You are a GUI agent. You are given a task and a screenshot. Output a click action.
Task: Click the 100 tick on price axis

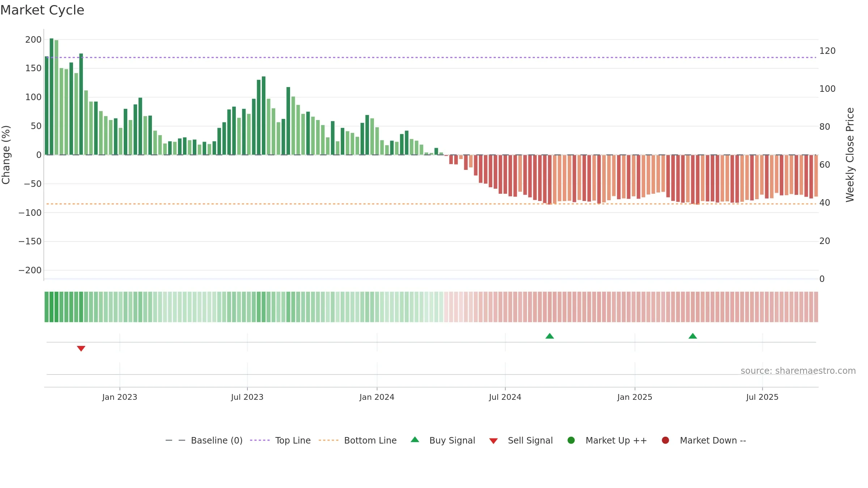(x=827, y=89)
